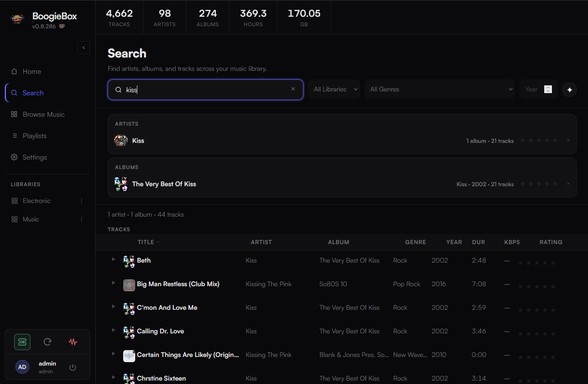Click the Chrstine Sixteen track title
Image resolution: width=588 pixels, height=384 pixels.
coord(161,378)
